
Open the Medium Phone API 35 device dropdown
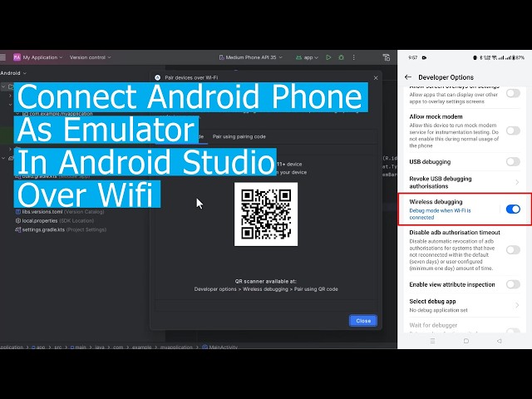[251, 57]
